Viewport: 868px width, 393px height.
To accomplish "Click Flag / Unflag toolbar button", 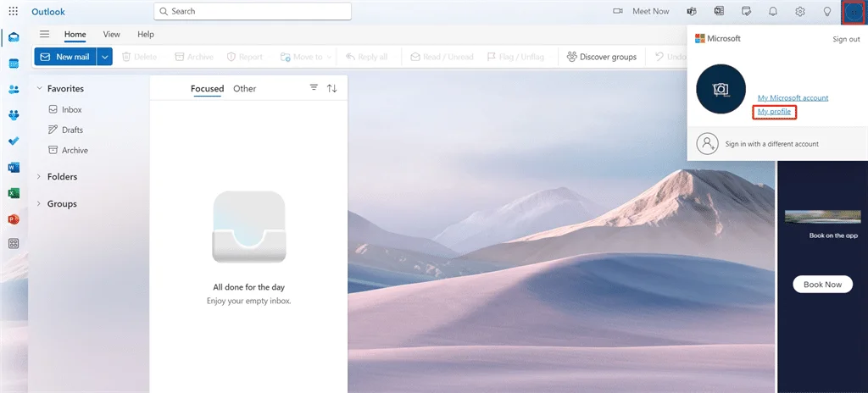I will click(515, 57).
